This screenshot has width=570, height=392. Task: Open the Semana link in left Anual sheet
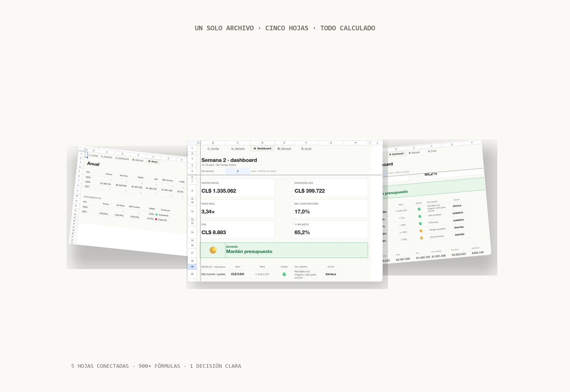pyautogui.click(x=107, y=157)
